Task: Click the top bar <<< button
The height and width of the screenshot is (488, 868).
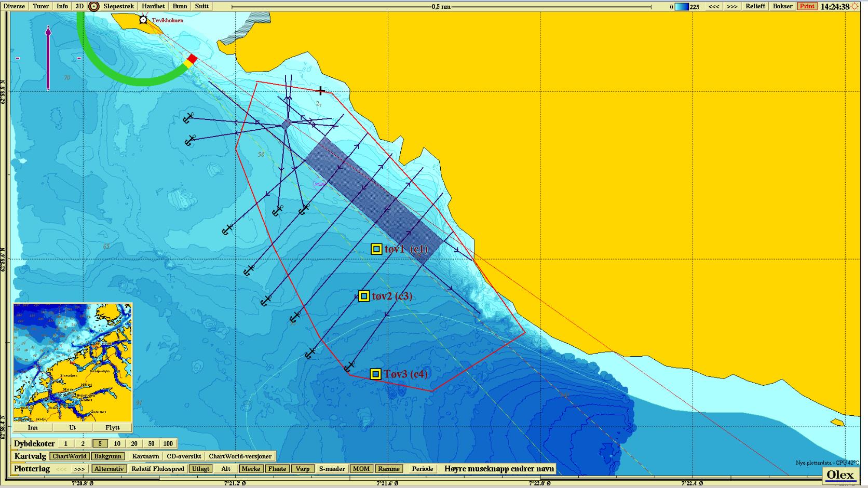Action: coord(714,6)
